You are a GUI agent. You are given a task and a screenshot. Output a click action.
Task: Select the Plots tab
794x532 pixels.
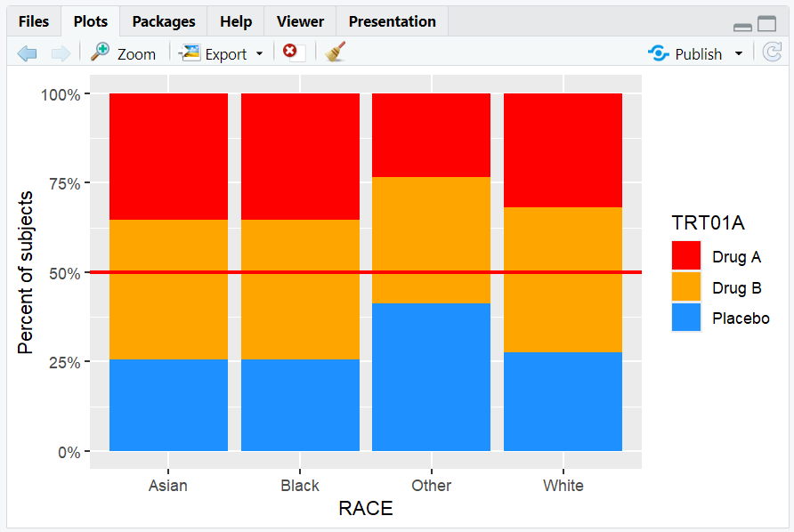point(90,20)
